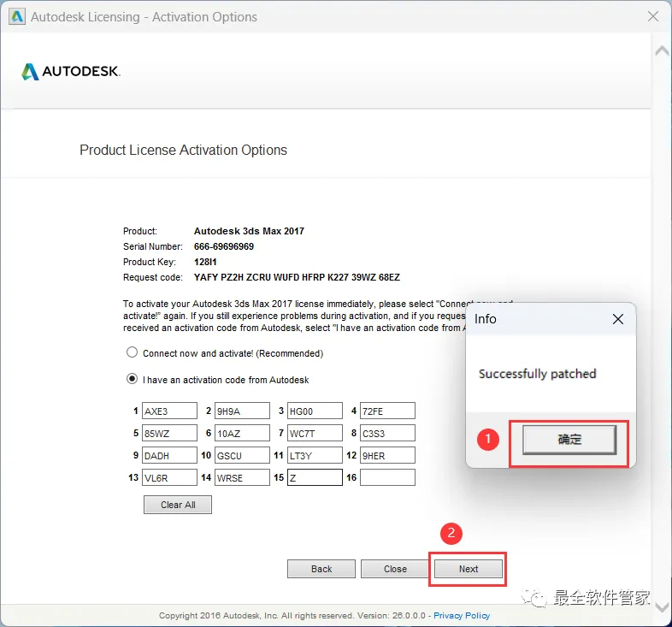Click activation code field 2 containing 9H9A
This screenshot has height=627, width=672.
pos(242,411)
